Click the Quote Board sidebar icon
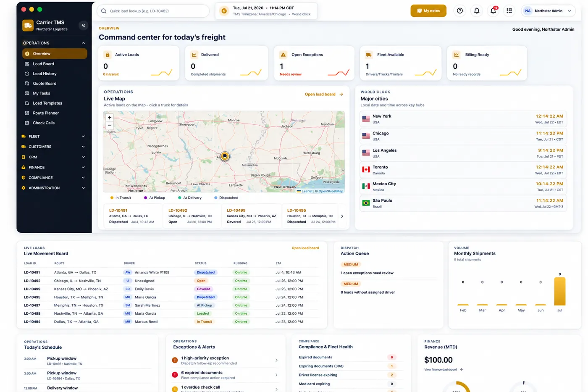This screenshot has width=588, height=392. (x=27, y=83)
